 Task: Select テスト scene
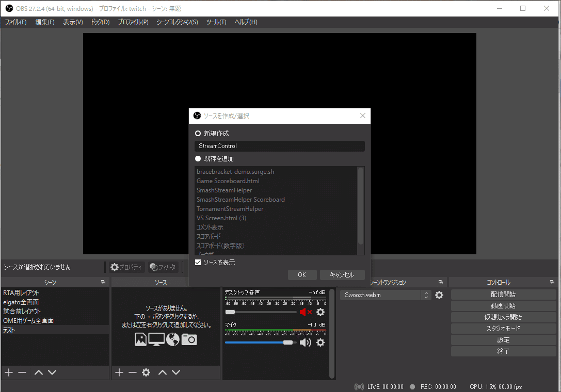55,330
